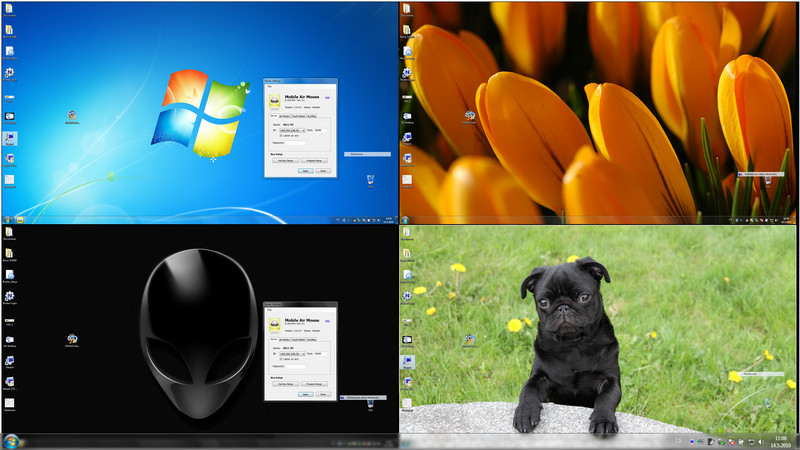This screenshot has height=450, width=800.
Task: Open Documents folder on Windows-logo desktop
Action: [9, 9]
